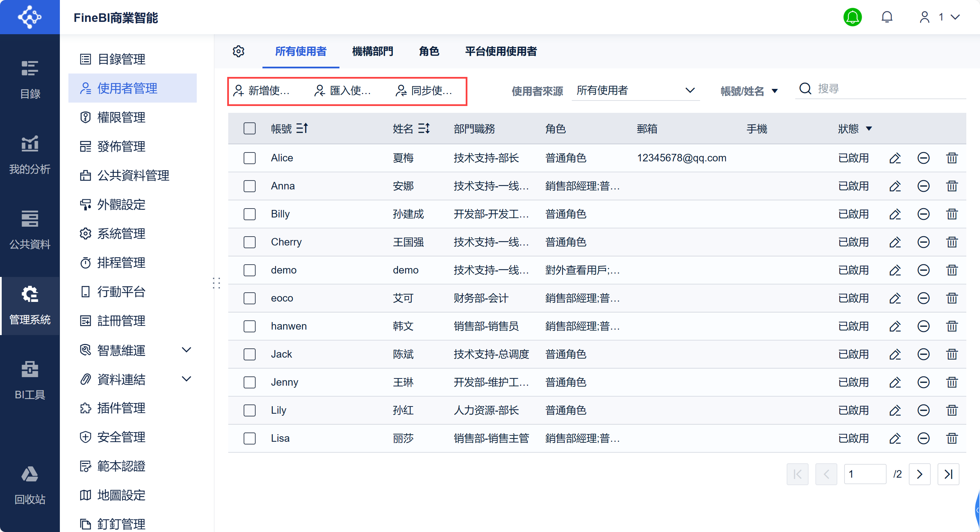The image size is (980, 532).
Task: Open 地圖設定 in the menu
Action: click(132, 495)
